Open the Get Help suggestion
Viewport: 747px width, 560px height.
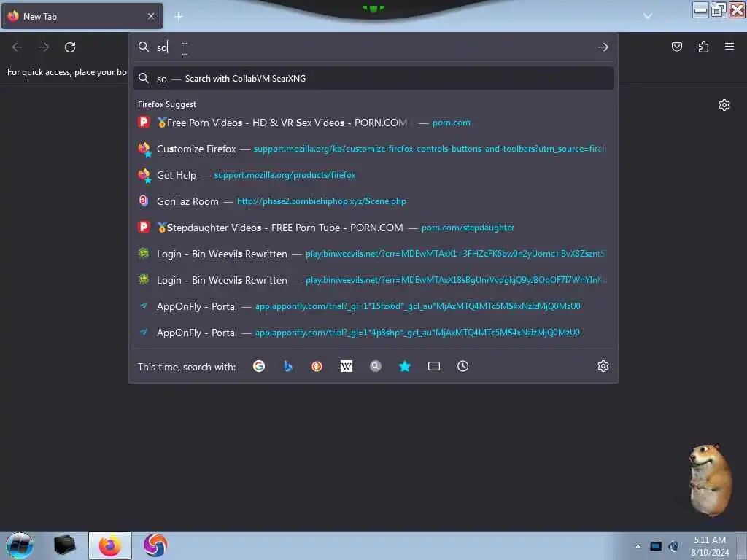[373, 175]
